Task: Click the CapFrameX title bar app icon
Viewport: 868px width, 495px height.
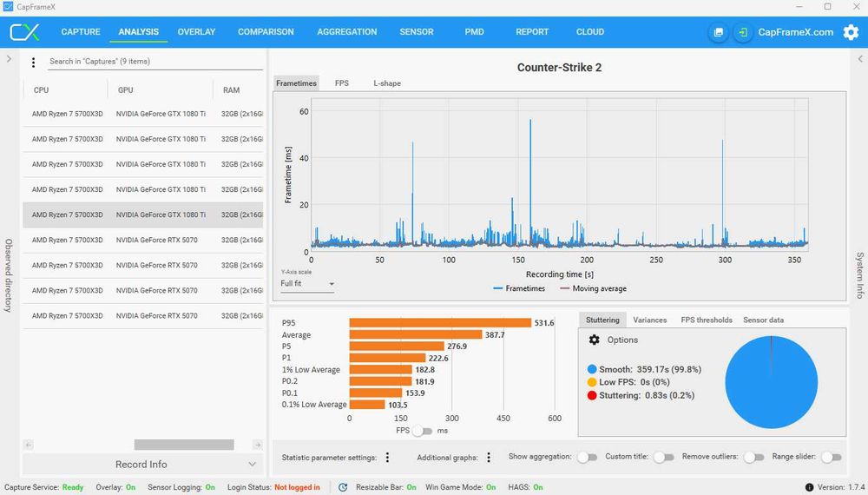Action: 8,7
